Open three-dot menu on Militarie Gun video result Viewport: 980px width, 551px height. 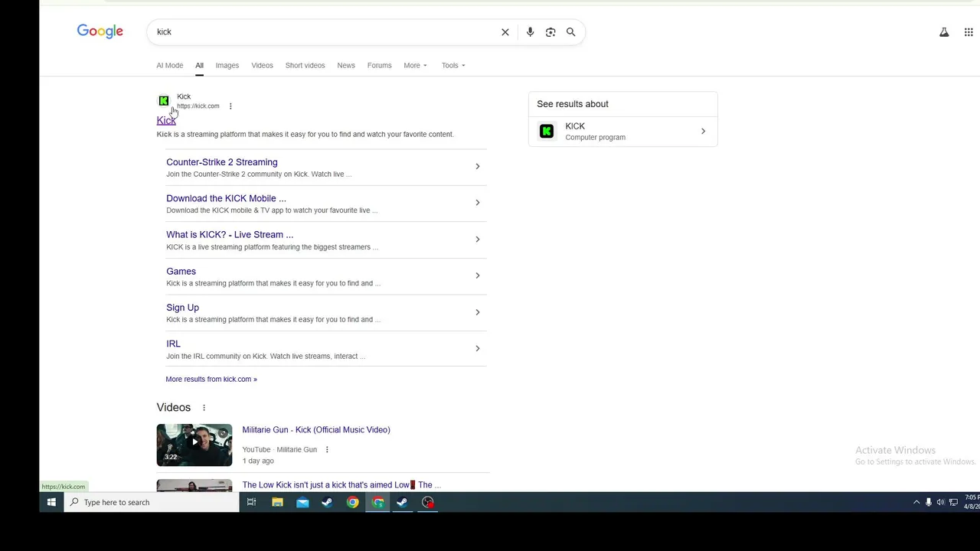327,450
